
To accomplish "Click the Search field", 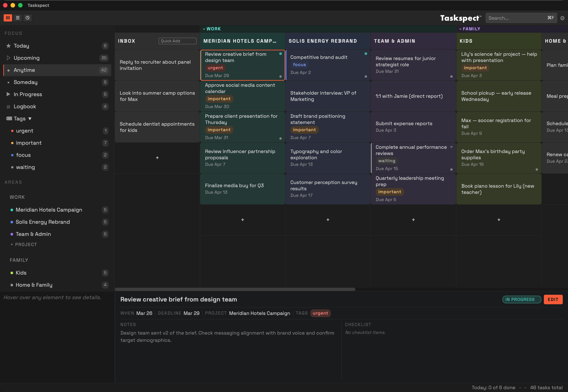I will click(x=521, y=18).
